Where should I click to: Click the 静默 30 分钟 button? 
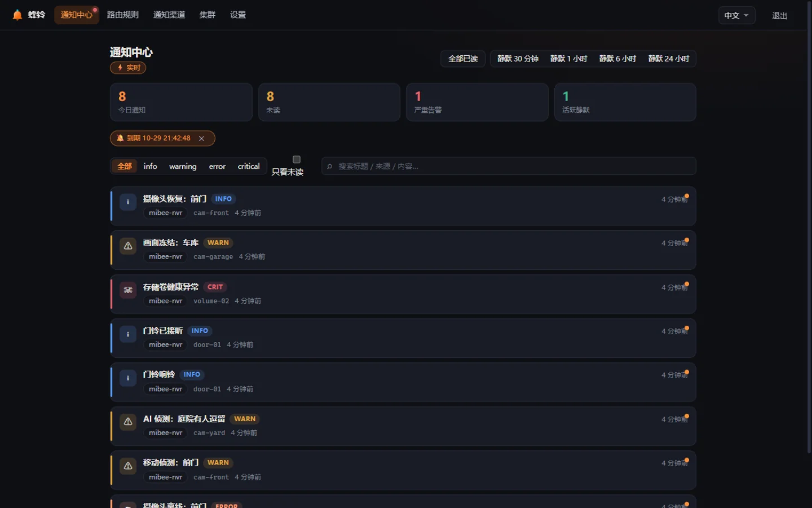518,59
